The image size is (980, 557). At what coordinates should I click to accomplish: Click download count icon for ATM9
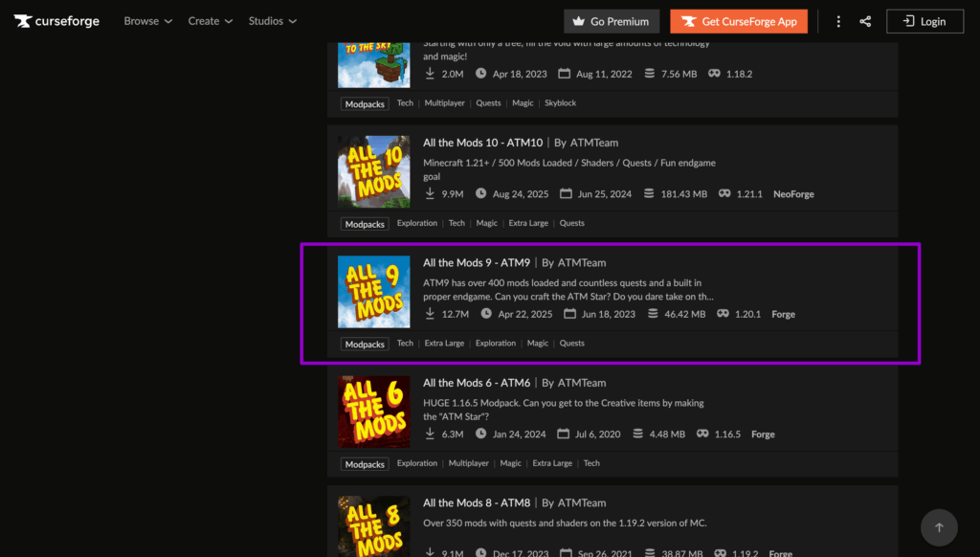coord(430,314)
